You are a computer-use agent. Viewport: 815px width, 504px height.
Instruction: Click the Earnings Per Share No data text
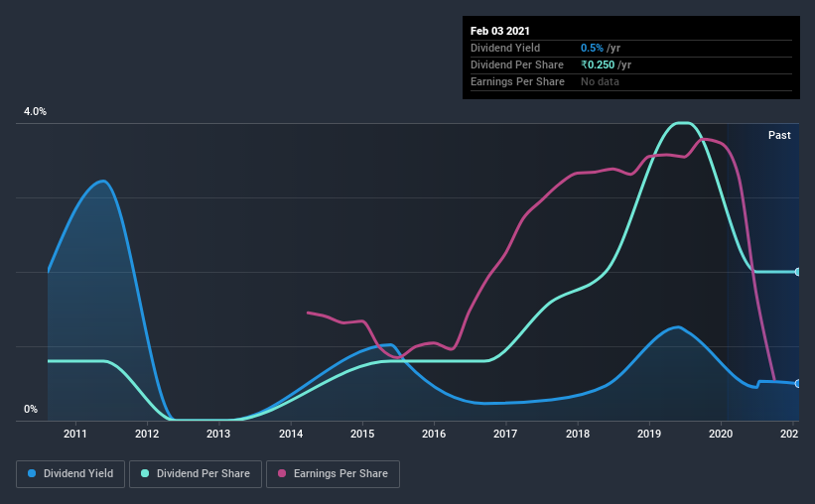click(600, 81)
